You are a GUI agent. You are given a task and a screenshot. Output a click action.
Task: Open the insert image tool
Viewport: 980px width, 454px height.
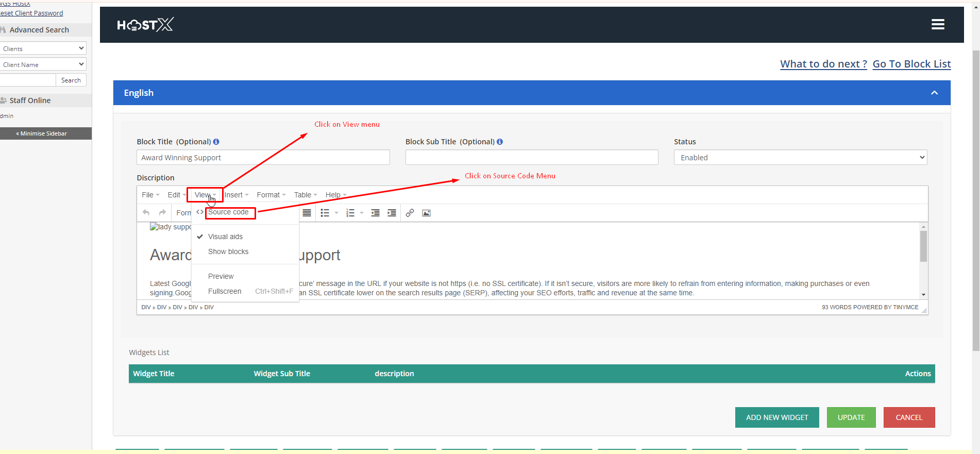pos(426,213)
